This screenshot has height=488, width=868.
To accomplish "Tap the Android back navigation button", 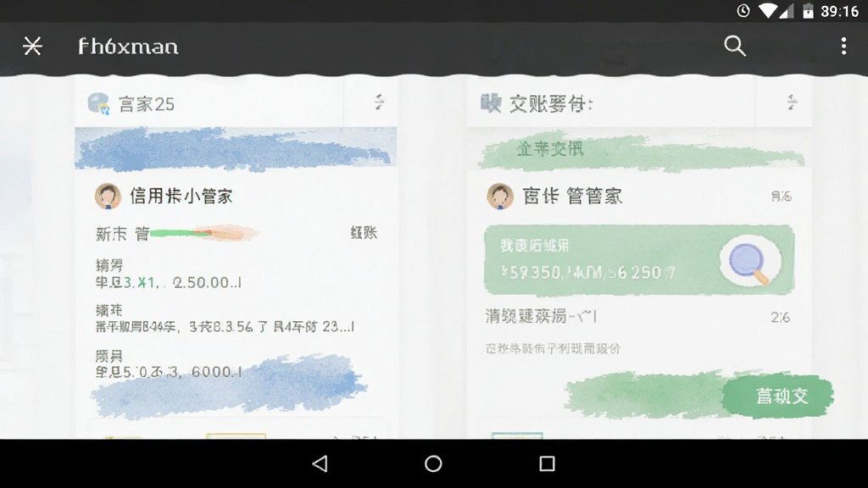I will pyautogui.click(x=320, y=463).
